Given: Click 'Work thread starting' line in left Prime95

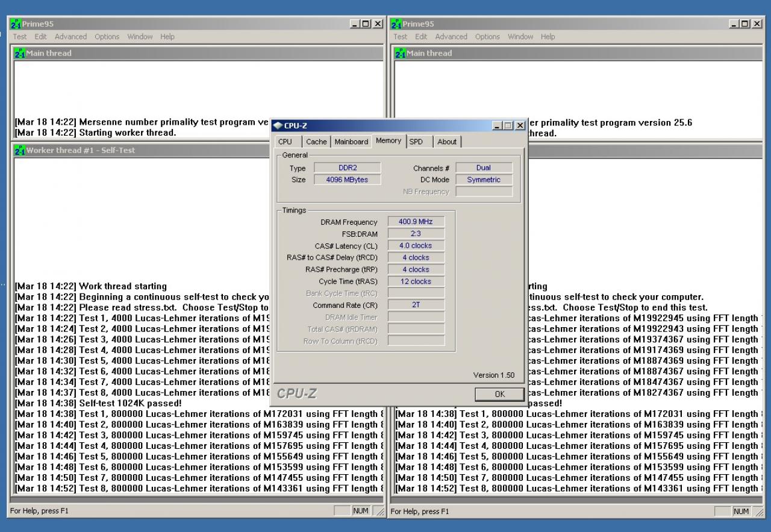Looking at the screenshot, I should pyautogui.click(x=91, y=286).
